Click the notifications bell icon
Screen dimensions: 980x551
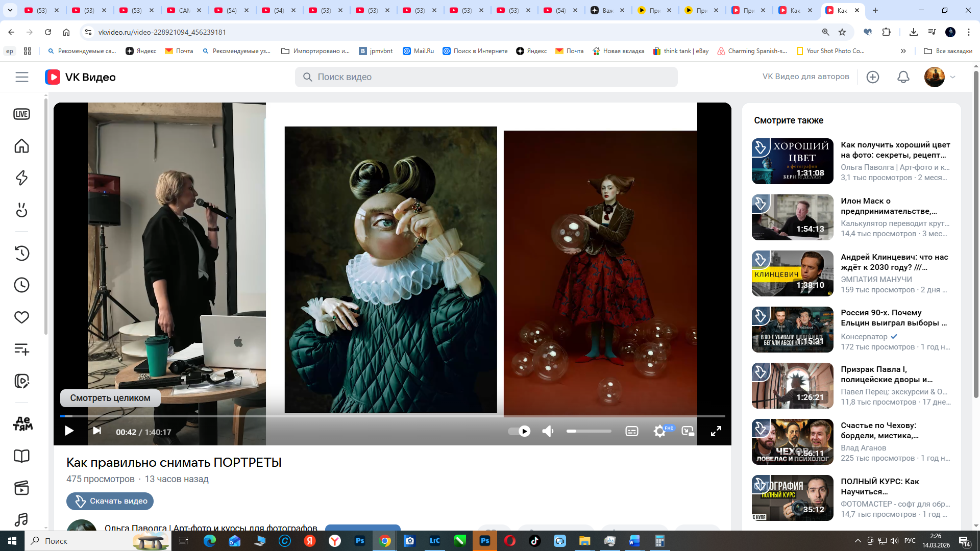pyautogui.click(x=903, y=77)
